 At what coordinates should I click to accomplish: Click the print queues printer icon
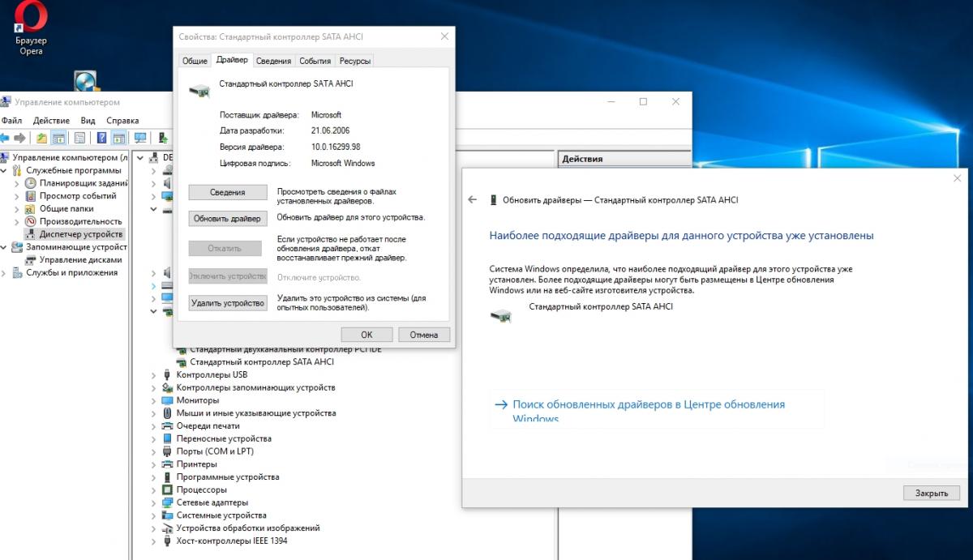click(x=168, y=425)
